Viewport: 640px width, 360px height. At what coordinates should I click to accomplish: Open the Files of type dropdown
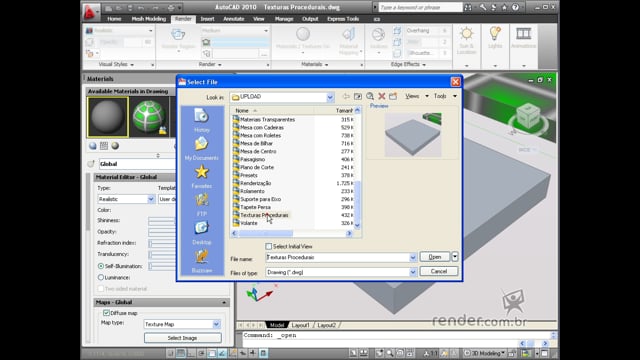413,272
